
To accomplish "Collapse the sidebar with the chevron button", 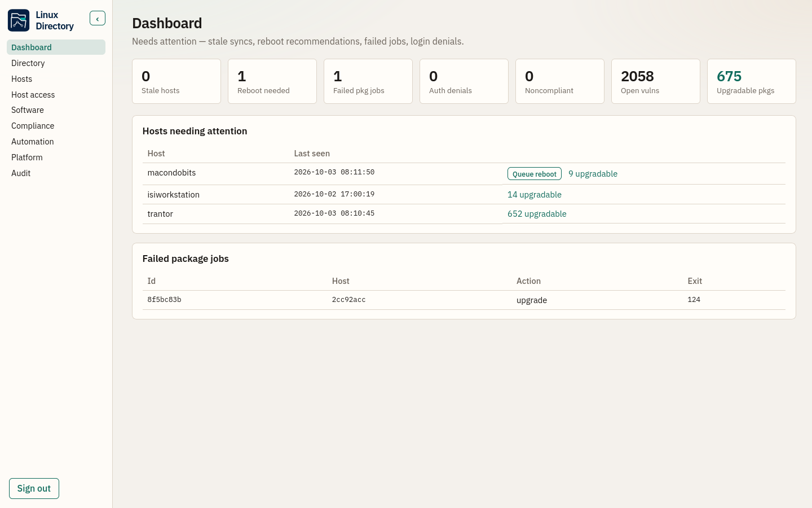I will [98, 19].
